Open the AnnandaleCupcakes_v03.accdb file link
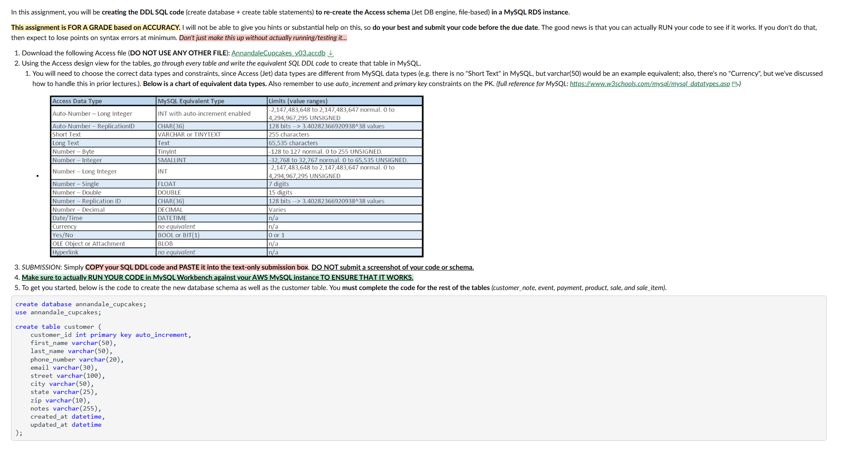The height and width of the screenshot is (451, 868). click(278, 53)
